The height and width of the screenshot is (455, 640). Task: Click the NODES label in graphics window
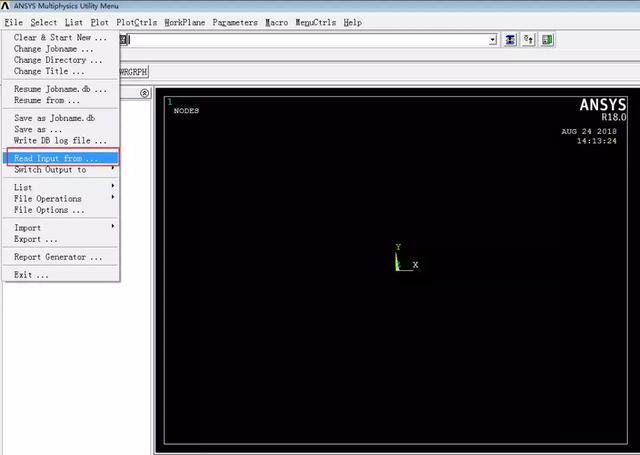[186, 111]
